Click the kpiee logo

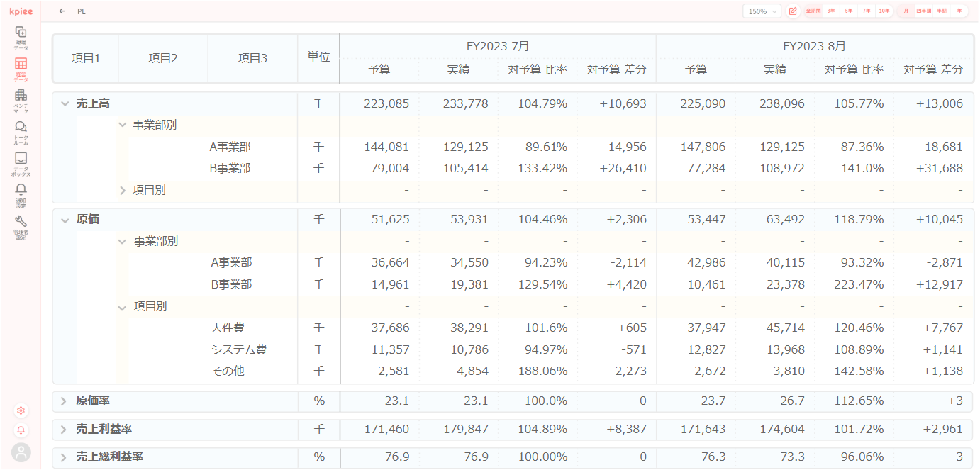tap(21, 11)
